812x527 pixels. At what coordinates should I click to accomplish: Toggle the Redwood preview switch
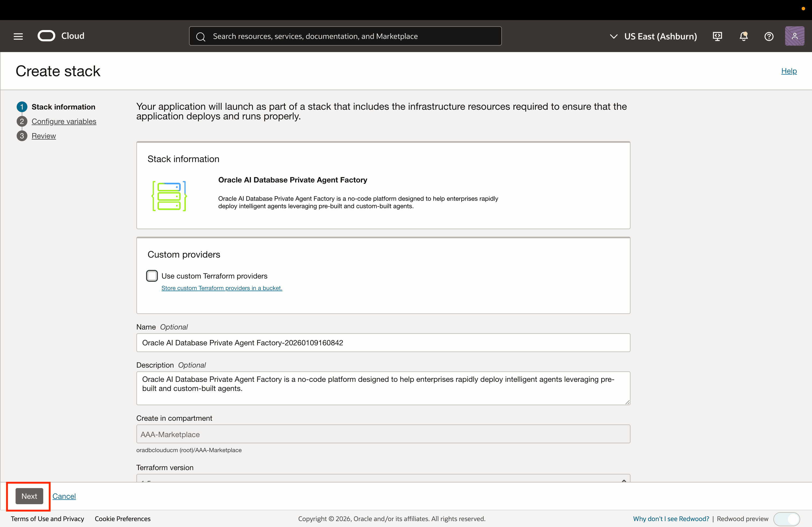tap(786, 519)
